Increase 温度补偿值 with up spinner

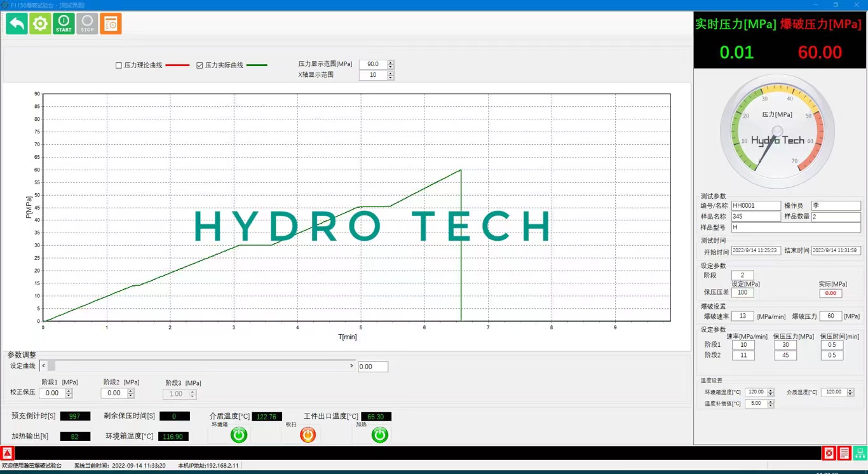[x=771, y=402]
